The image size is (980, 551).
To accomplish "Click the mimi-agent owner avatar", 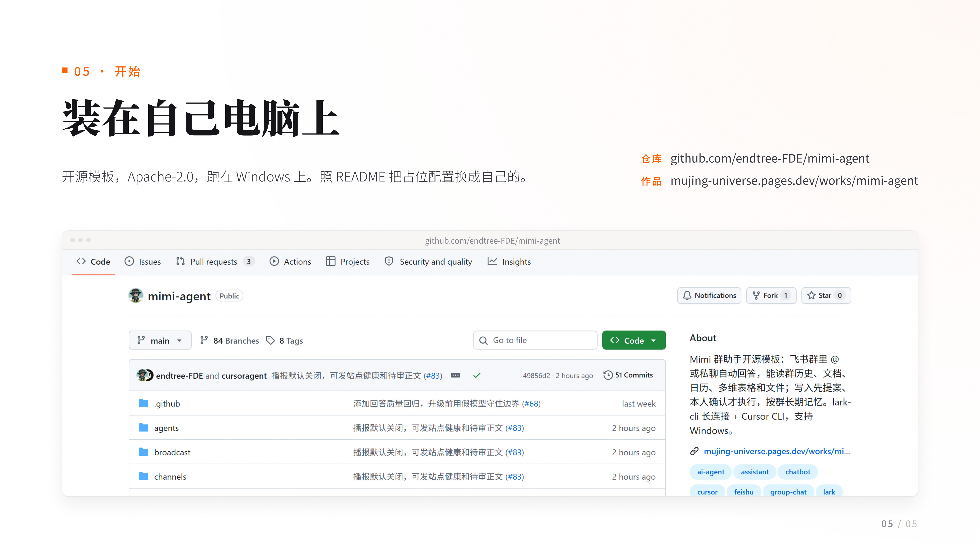I will point(136,295).
